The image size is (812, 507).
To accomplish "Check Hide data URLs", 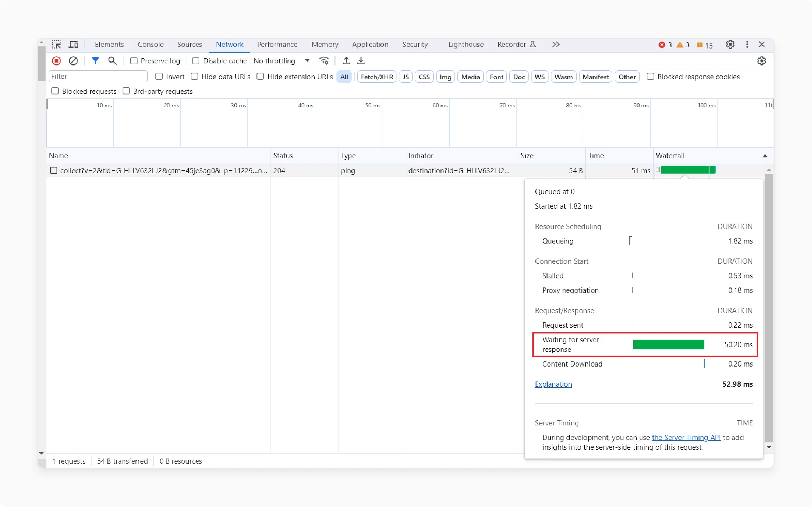I will pos(194,76).
